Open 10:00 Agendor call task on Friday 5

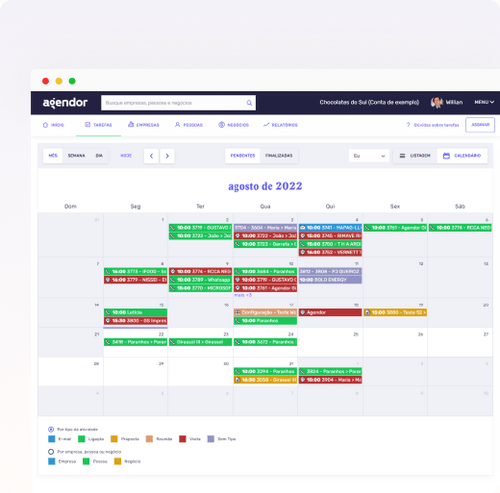[x=395, y=228]
